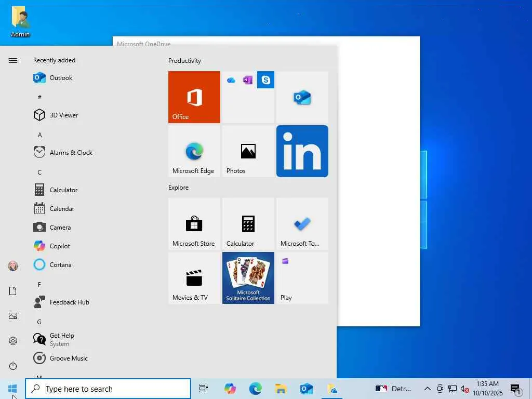Viewport: 532px width, 399px height.
Task: Launch Microsoft Edge from Productivity tiles
Action: click(194, 151)
